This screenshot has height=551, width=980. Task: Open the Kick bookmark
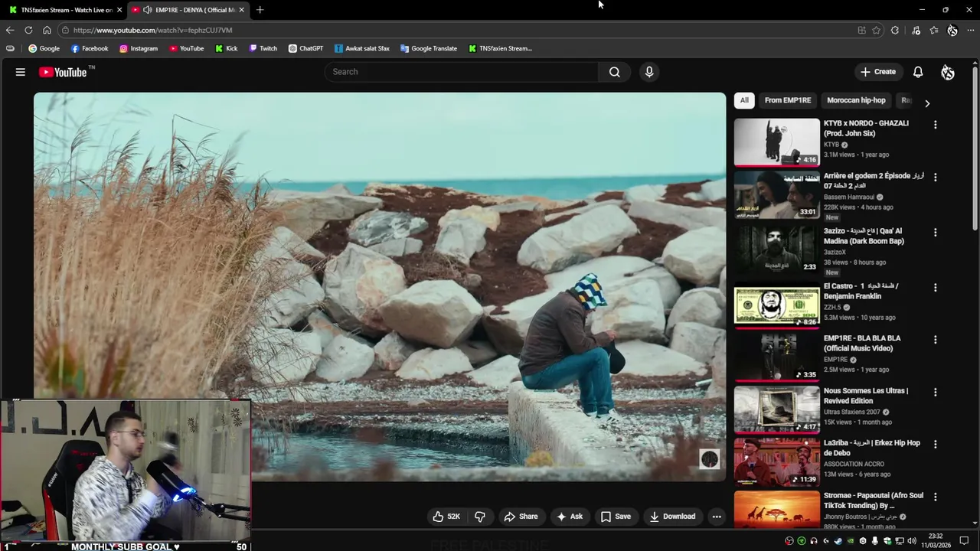227,48
